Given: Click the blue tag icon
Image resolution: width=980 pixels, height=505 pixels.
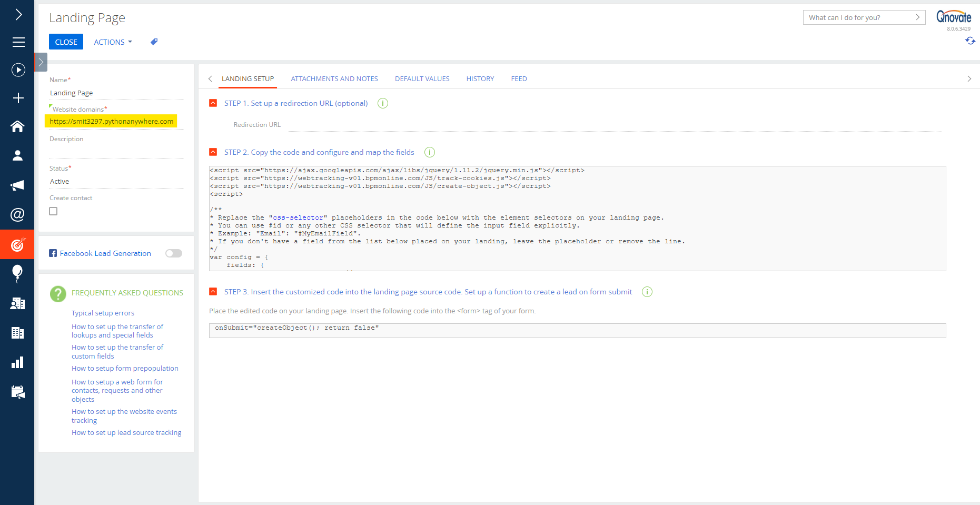Looking at the screenshot, I should pyautogui.click(x=154, y=42).
